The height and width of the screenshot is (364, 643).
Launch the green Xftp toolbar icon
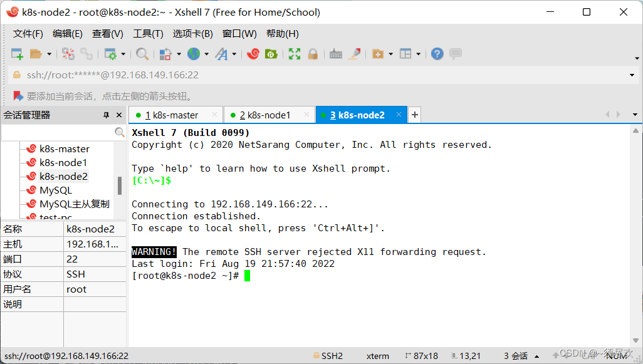(x=271, y=54)
